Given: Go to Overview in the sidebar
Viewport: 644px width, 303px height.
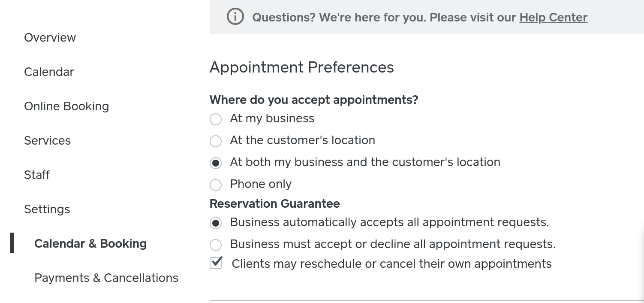Looking at the screenshot, I should [50, 38].
